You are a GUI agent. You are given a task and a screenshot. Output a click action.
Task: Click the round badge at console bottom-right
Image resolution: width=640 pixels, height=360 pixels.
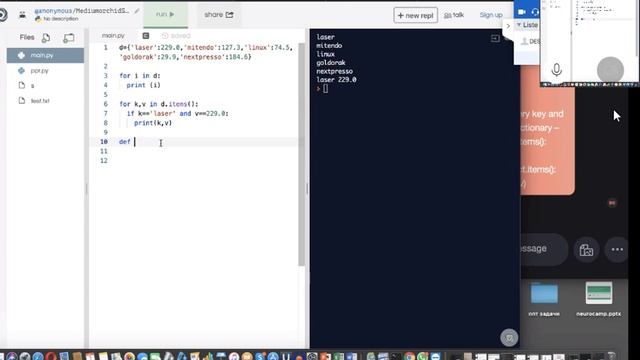pos(509,338)
